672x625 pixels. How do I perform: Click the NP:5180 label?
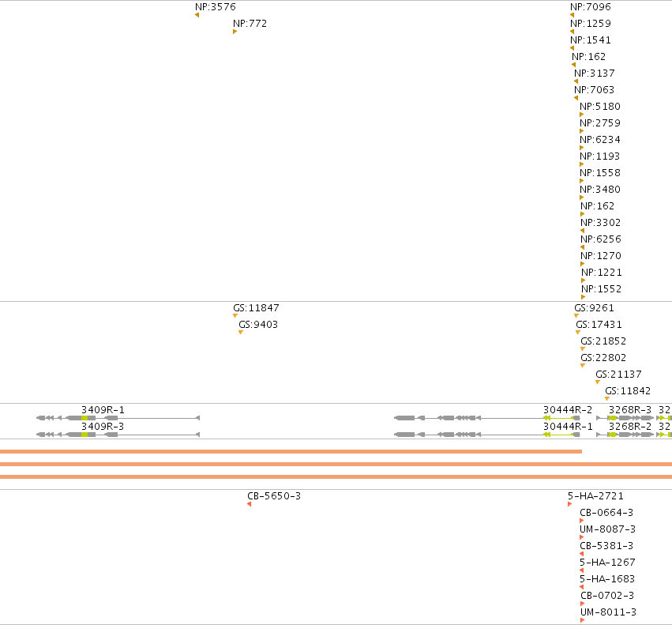click(x=600, y=107)
